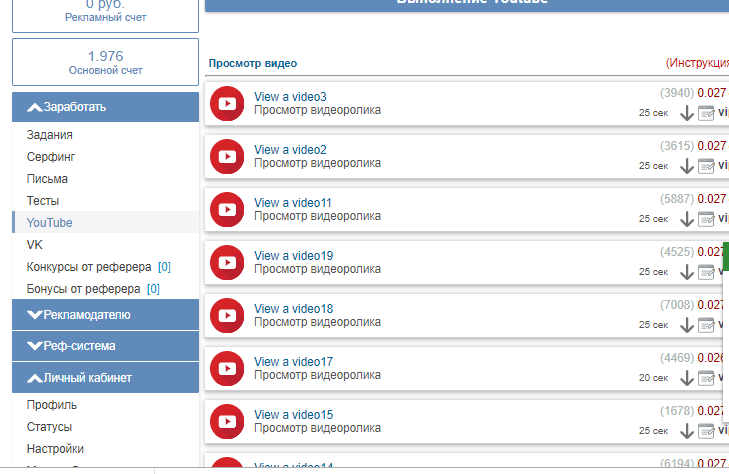
Task: Open Бонусы от реферера item
Action: pos(93,289)
